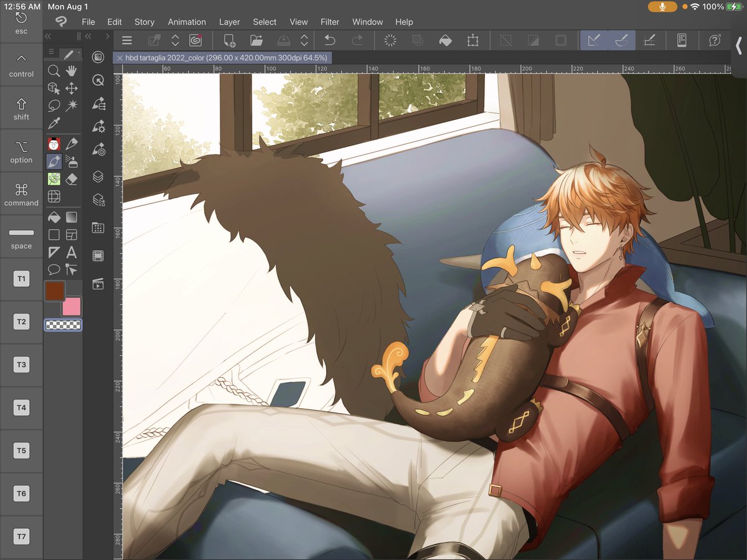Open the Filter menu
The width and height of the screenshot is (747, 560).
pyautogui.click(x=330, y=22)
